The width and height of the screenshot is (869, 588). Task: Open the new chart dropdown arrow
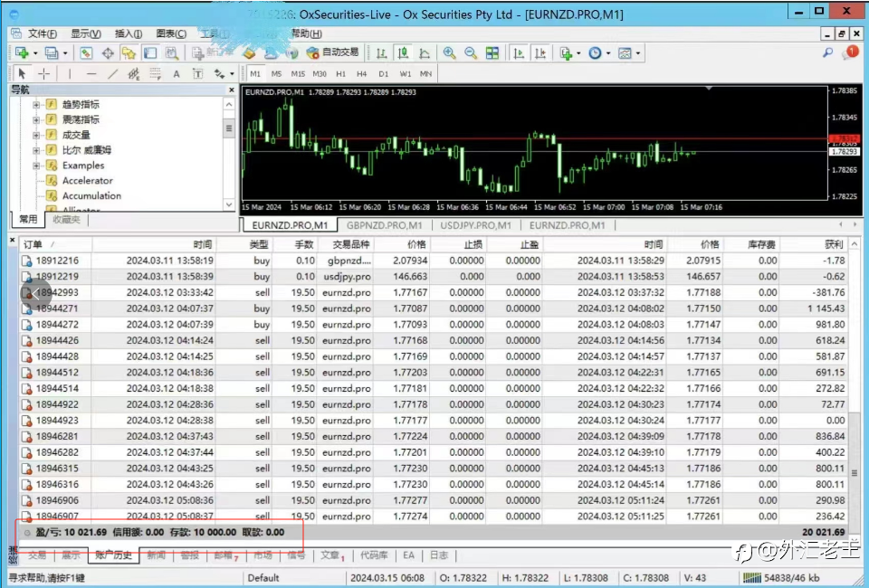pos(35,53)
